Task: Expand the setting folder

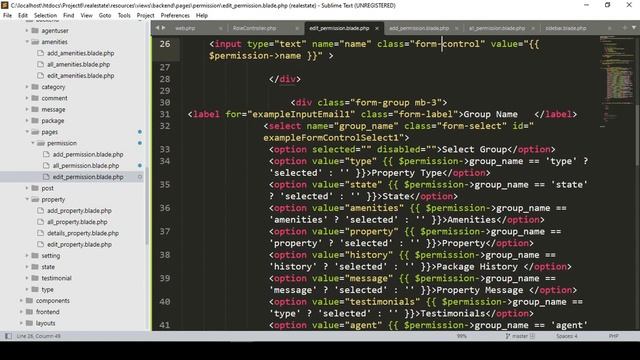Action: pos(27,256)
